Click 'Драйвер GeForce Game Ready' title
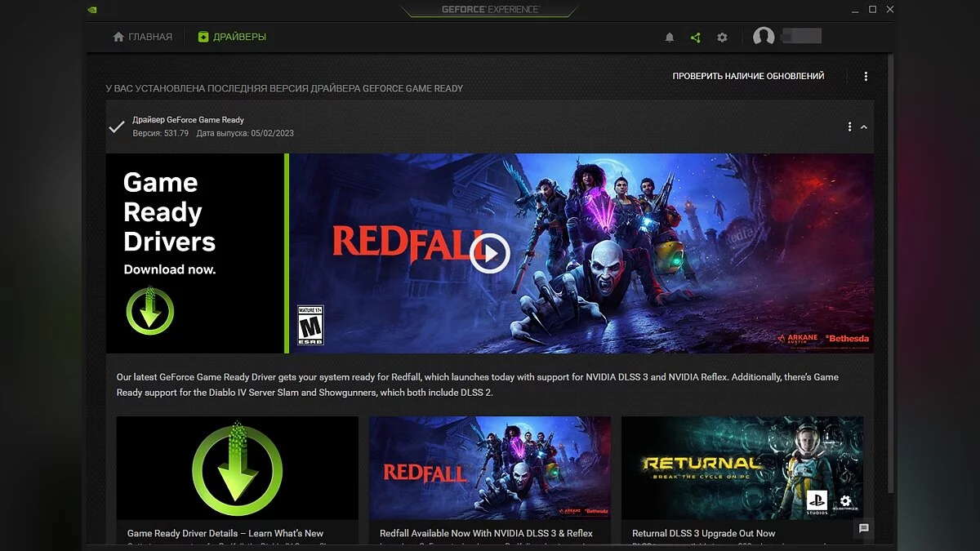The width and height of the screenshot is (980, 551). [x=188, y=120]
